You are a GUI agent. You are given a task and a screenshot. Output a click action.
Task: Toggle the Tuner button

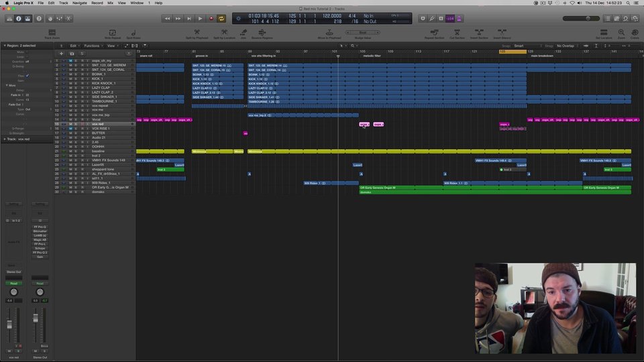431,19
